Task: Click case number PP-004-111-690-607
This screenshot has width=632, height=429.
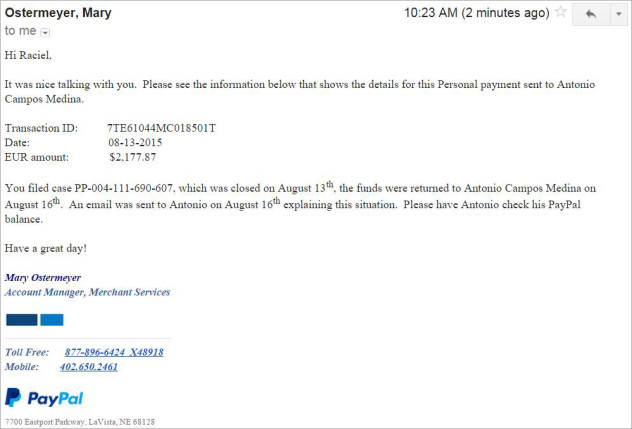Action: [124, 188]
